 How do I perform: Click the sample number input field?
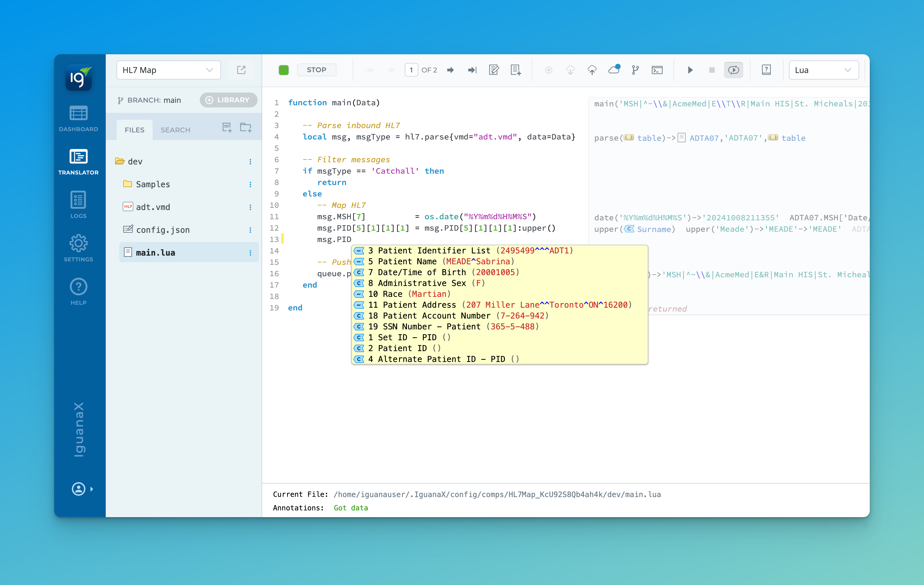point(411,70)
